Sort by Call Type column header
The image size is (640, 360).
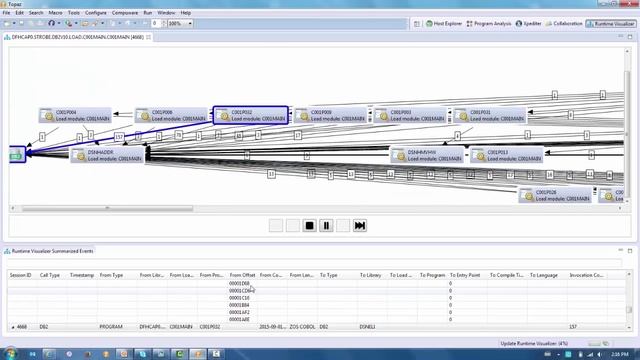50,275
